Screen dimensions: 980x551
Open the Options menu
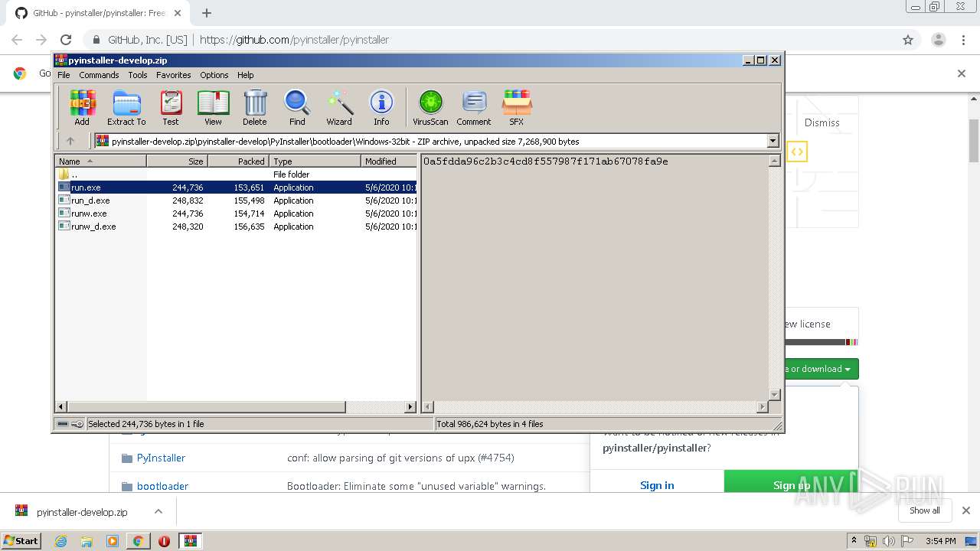point(214,75)
